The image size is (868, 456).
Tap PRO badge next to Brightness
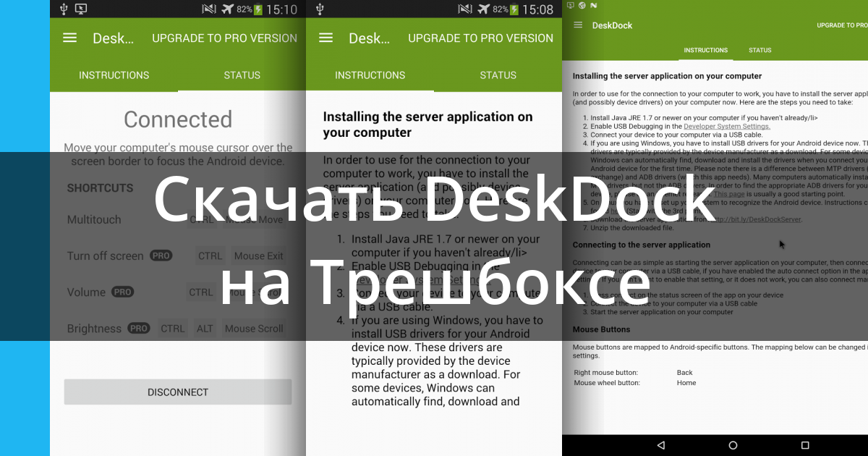coord(138,328)
